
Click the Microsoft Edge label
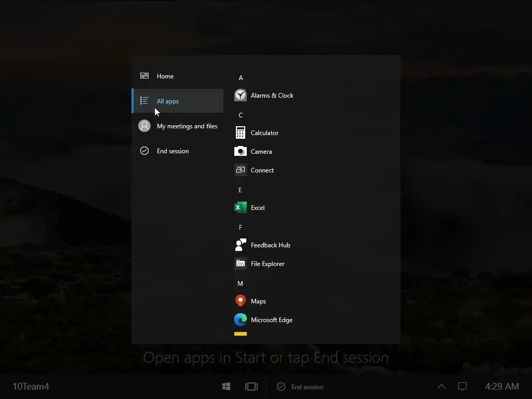[x=272, y=320]
